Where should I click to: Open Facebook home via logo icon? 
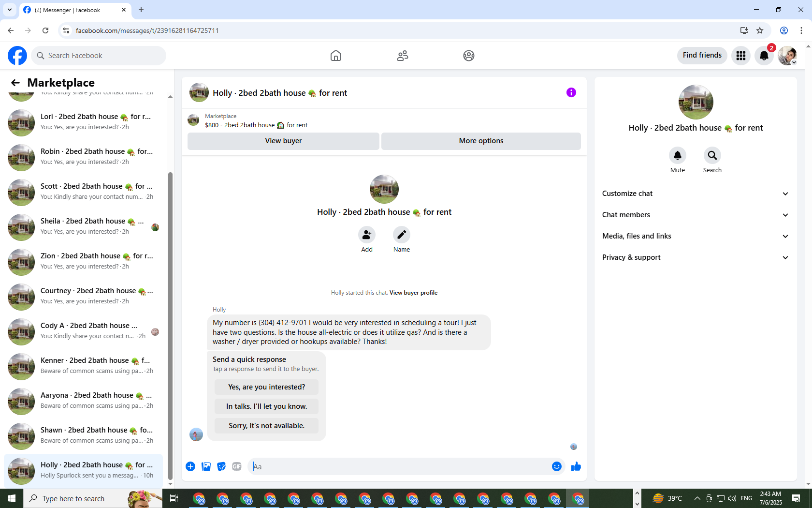(17, 56)
